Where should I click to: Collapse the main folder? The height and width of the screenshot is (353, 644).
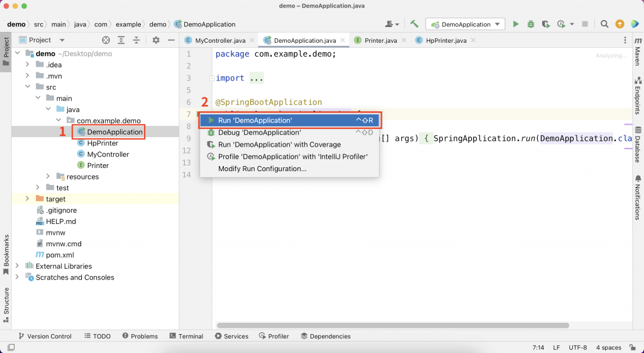coord(38,98)
